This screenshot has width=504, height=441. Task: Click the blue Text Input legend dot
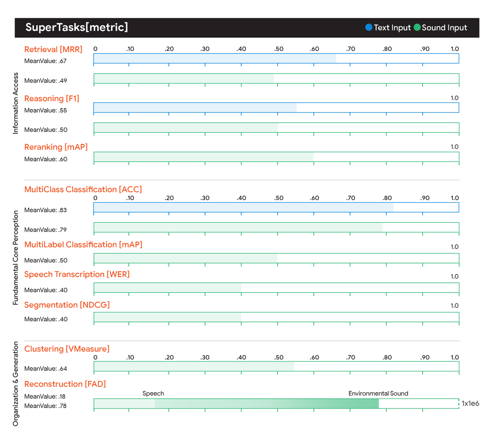(x=369, y=27)
